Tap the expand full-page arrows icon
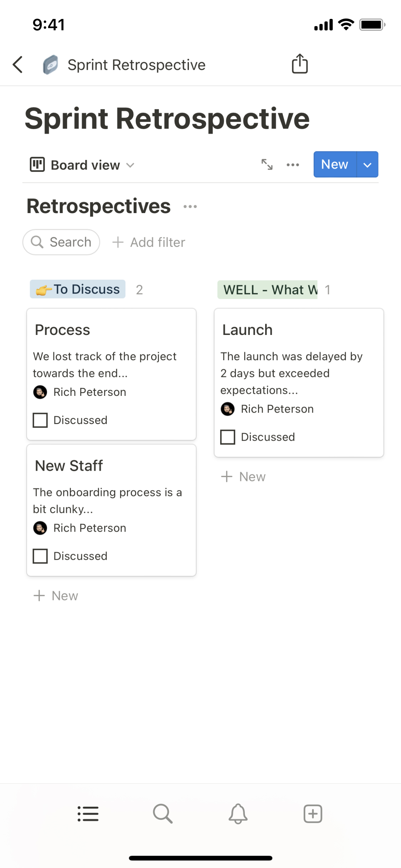This screenshot has width=401, height=868. click(x=267, y=165)
